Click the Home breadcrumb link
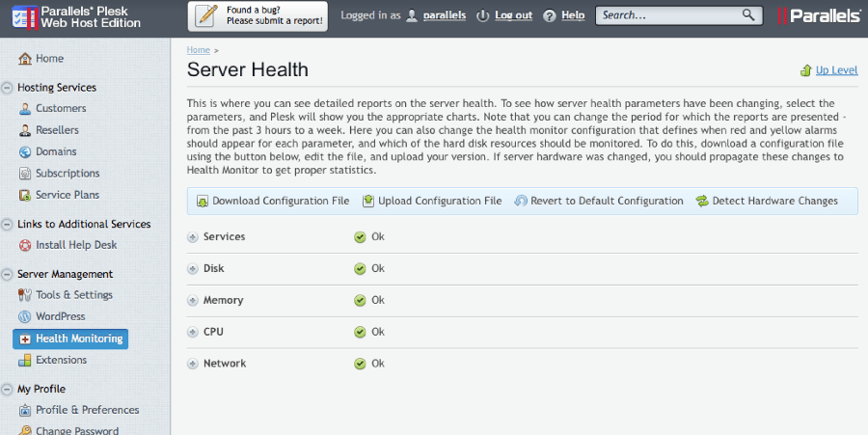868x435 pixels. tap(198, 50)
